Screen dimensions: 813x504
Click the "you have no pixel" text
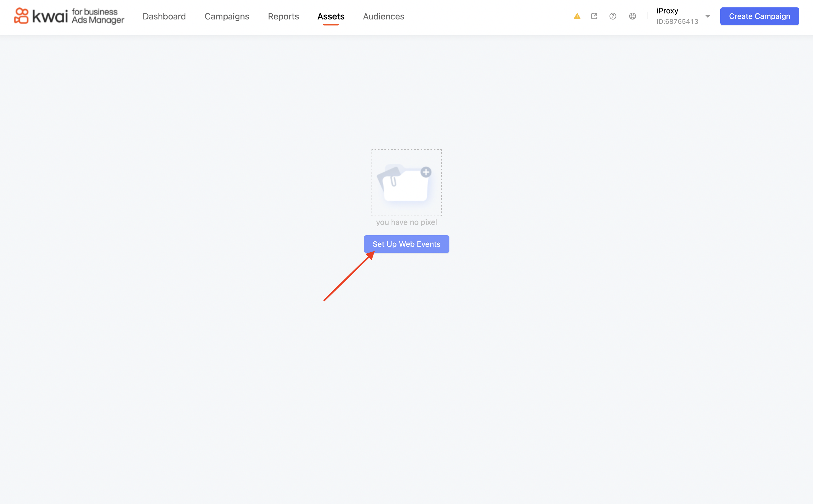tap(406, 222)
